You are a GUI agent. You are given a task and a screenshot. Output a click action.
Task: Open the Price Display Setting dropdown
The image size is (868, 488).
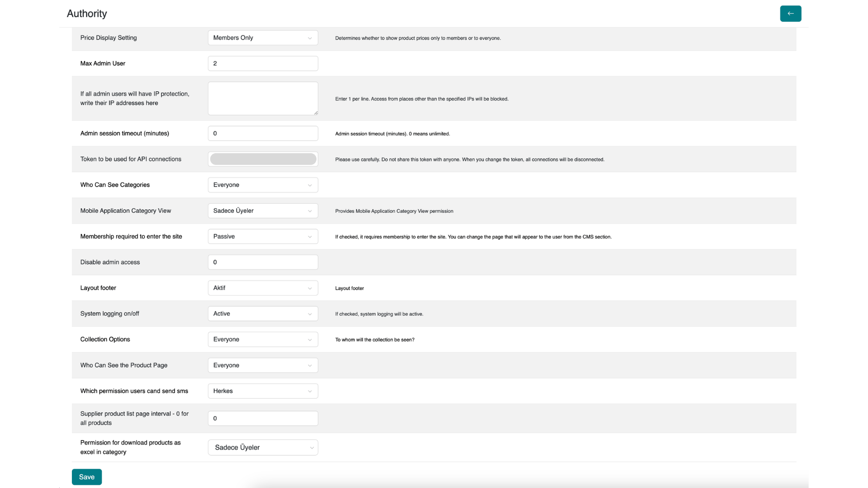point(263,38)
